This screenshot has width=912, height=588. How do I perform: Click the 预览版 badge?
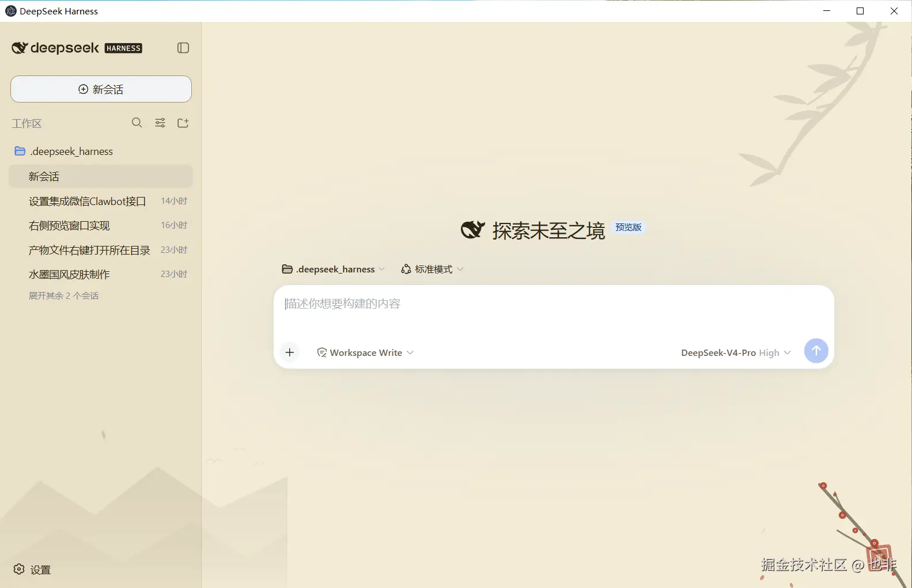(x=628, y=227)
